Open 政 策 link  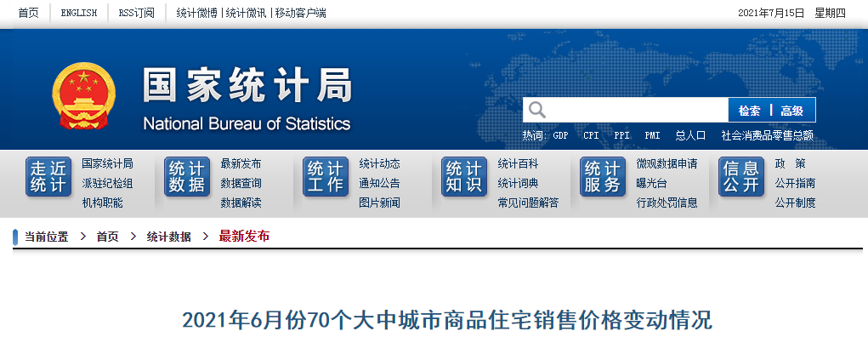pyautogui.click(x=791, y=164)
